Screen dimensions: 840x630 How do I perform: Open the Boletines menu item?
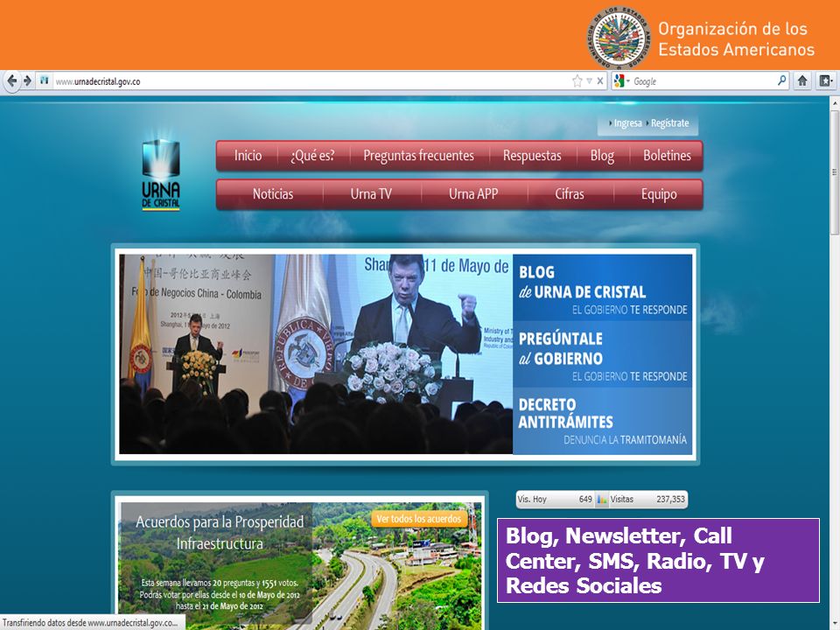tap(667, 156)
